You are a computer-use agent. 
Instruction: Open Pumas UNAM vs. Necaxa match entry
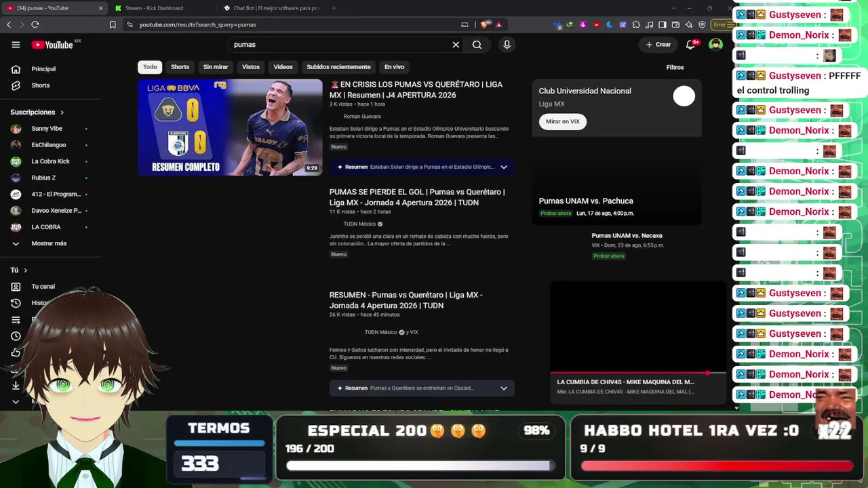tap(627, 245)
